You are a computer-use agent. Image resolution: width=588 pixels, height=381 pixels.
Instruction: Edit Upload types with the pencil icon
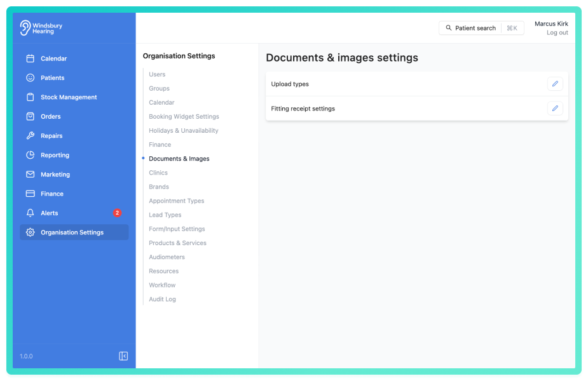(x=555, y=84)
